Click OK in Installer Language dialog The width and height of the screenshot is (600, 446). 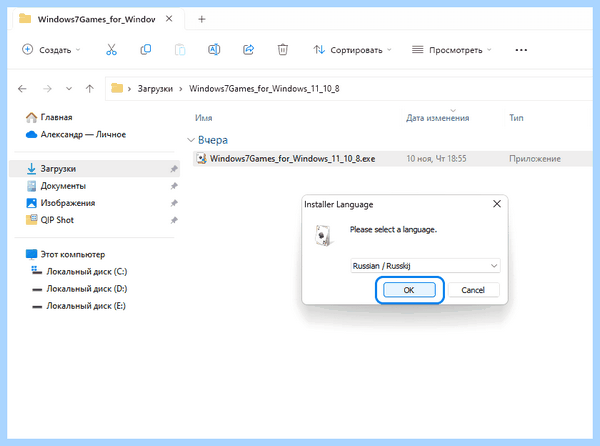click(x=409, y=290)
